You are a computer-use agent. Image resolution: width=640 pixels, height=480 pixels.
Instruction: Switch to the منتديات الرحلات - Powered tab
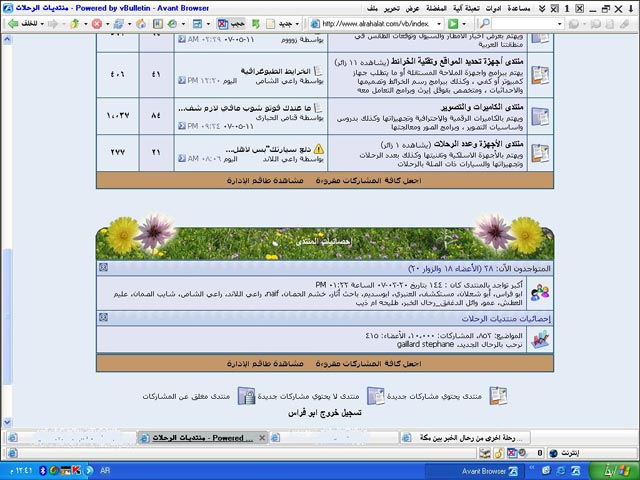(x=202, y=438)
